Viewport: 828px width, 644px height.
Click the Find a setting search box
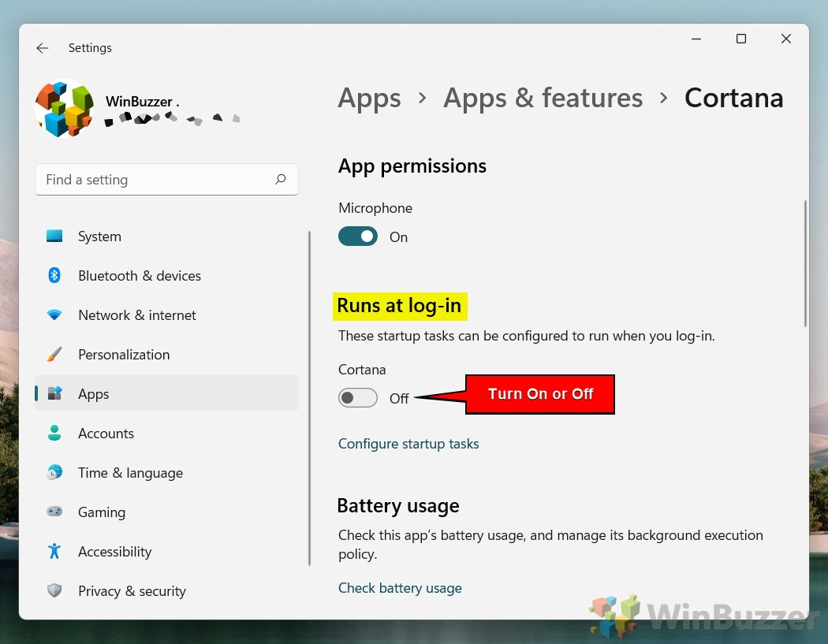tap(154, 180)
